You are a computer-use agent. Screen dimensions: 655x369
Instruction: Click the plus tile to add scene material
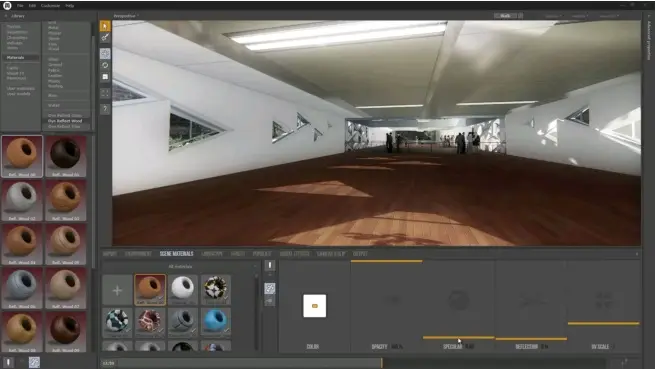click(x=117, y=290)
